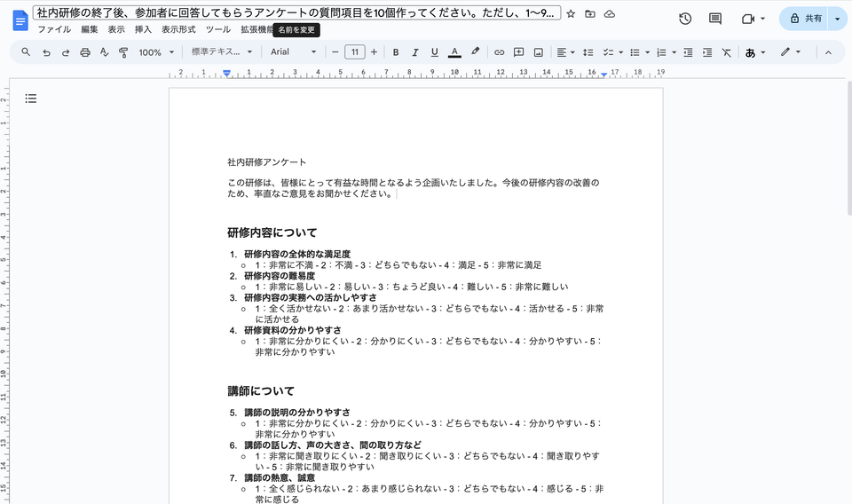Click the 共有 share button
852x504 pixels.
click(804, 19)
